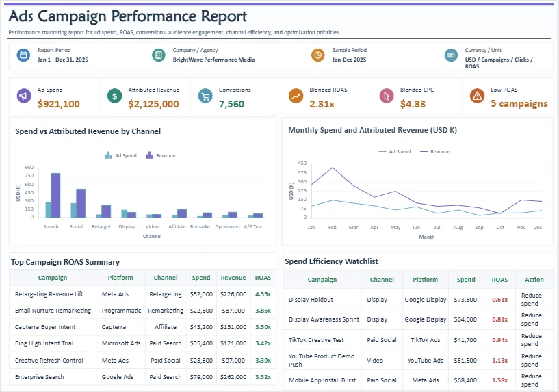Click the YouTube Ads platform cell
The image size is (559, 392).
426,361
